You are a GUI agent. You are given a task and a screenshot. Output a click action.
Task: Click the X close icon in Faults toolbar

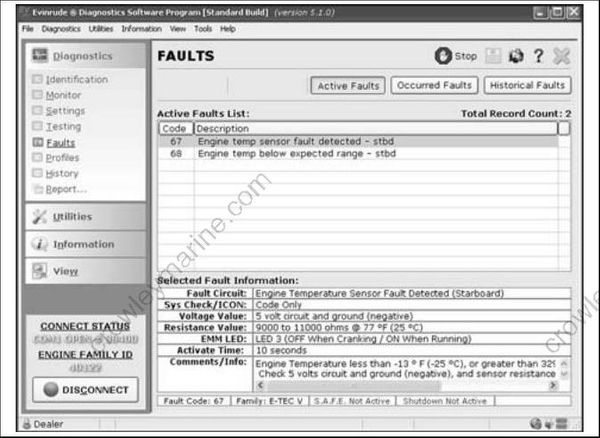(x=561, y=57)
